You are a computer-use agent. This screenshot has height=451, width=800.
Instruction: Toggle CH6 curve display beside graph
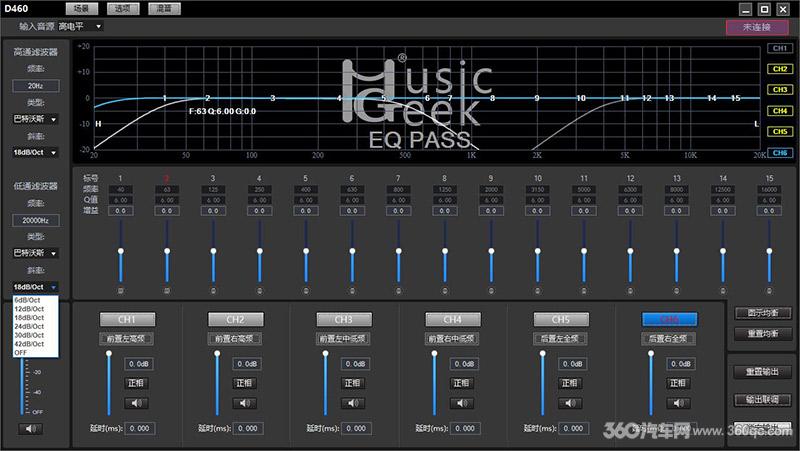780,153
